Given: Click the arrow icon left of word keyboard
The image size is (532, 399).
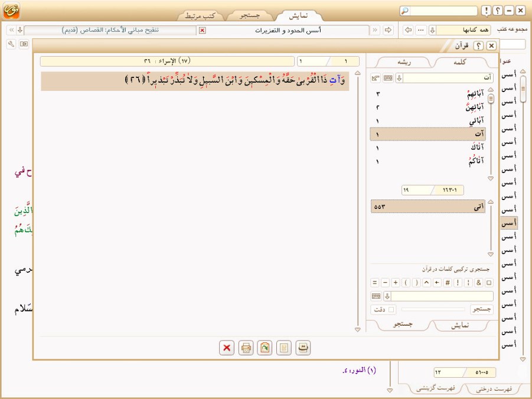Looking at the screenshot, I should [x=376, y=77].
